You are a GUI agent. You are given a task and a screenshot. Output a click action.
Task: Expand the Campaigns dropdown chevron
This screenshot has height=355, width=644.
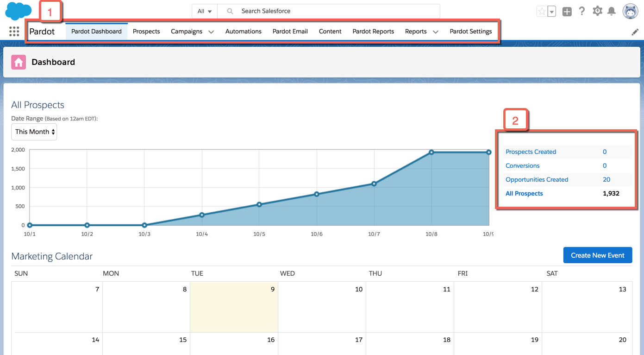click(211, 32)
